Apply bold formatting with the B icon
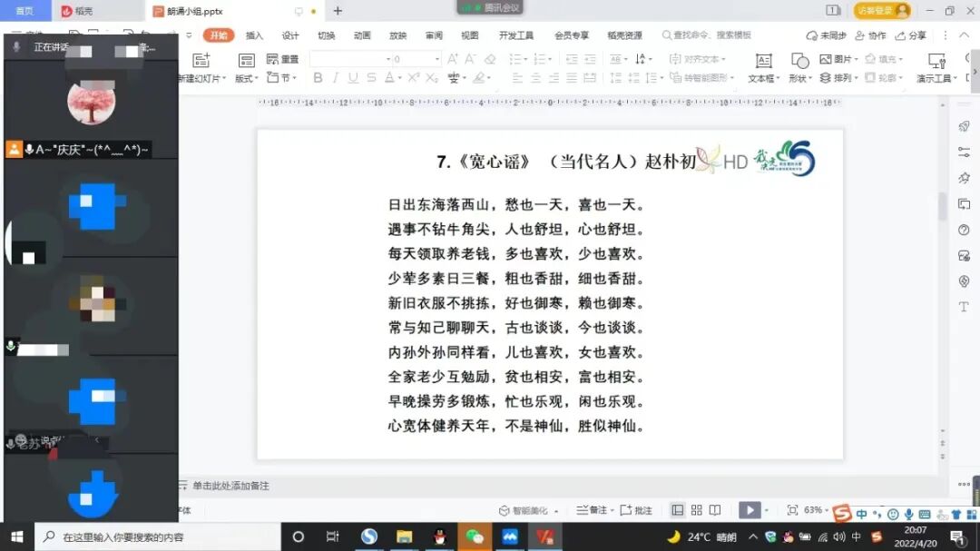 click(x=317, y=78)
